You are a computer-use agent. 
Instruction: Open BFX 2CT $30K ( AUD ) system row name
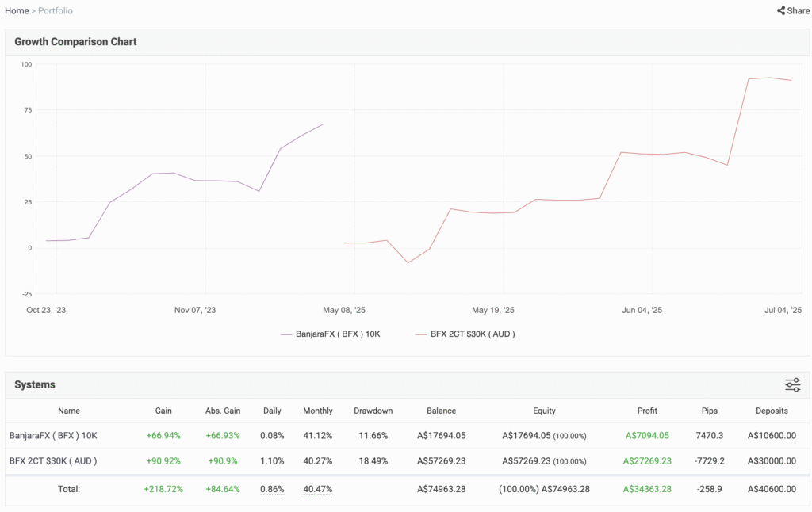click(x=52, y=460)
